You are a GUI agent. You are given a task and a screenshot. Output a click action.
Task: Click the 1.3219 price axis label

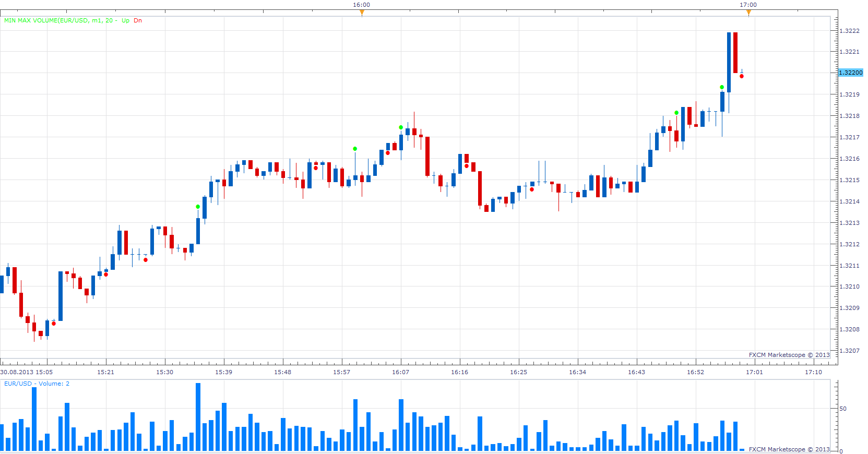click(849, 94)
